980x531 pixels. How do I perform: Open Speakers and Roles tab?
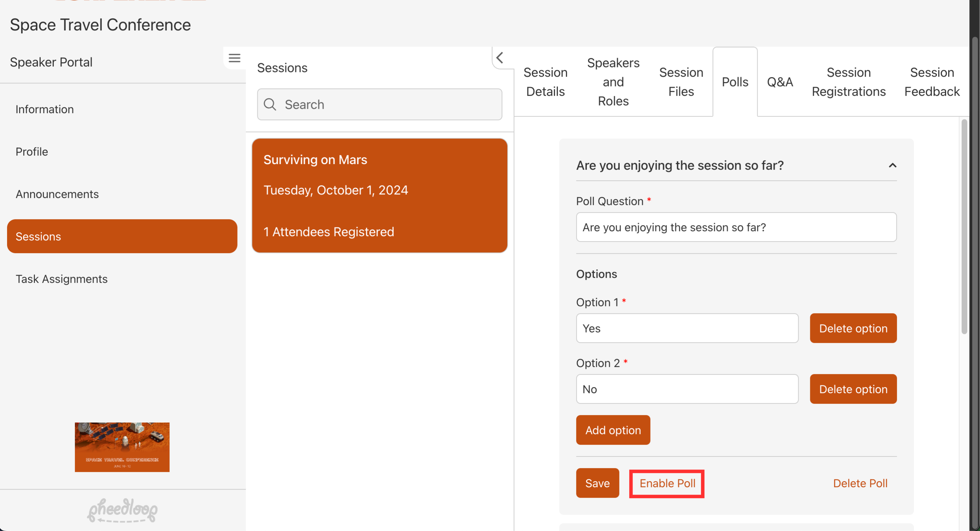[613, 82]
